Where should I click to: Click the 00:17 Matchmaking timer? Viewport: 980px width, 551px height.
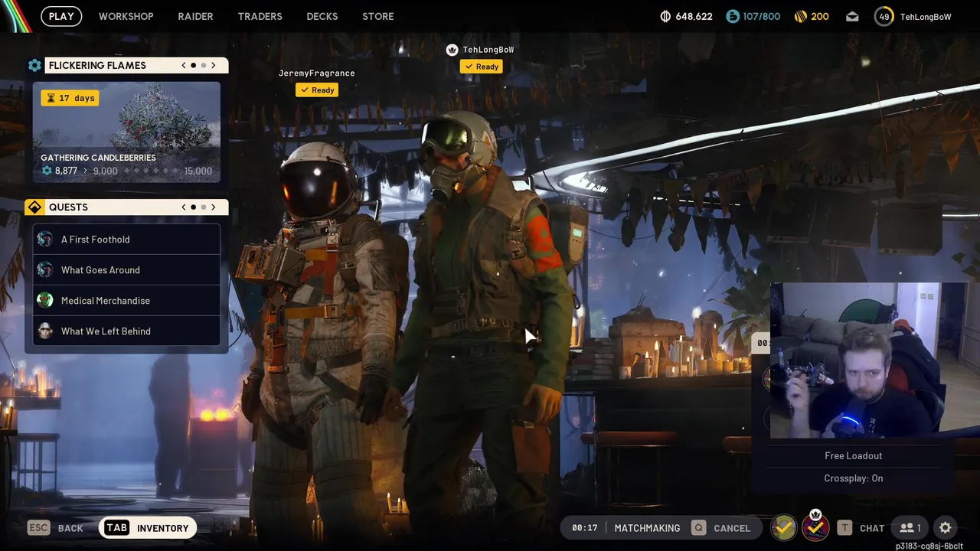(x=584, y=528)
